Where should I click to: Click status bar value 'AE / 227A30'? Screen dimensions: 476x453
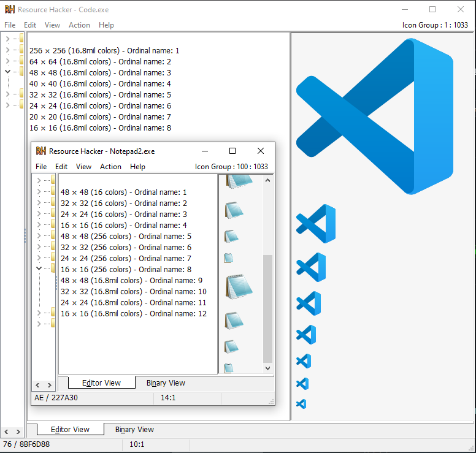pyautogui.click(x=56, y=398)
